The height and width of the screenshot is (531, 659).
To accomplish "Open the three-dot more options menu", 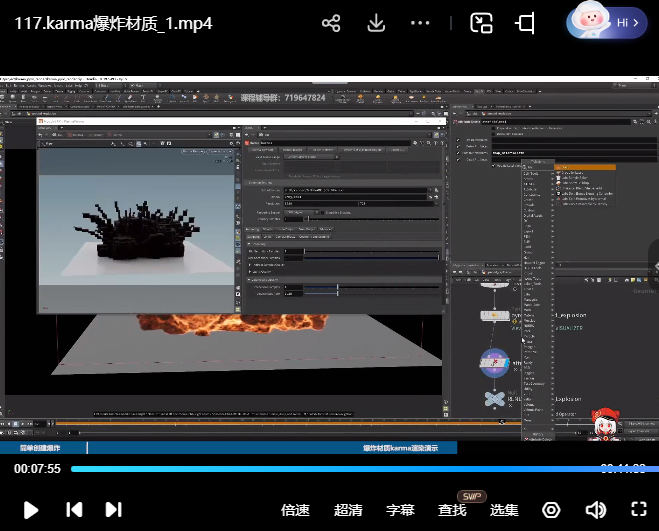I will [x=421, y=23].
